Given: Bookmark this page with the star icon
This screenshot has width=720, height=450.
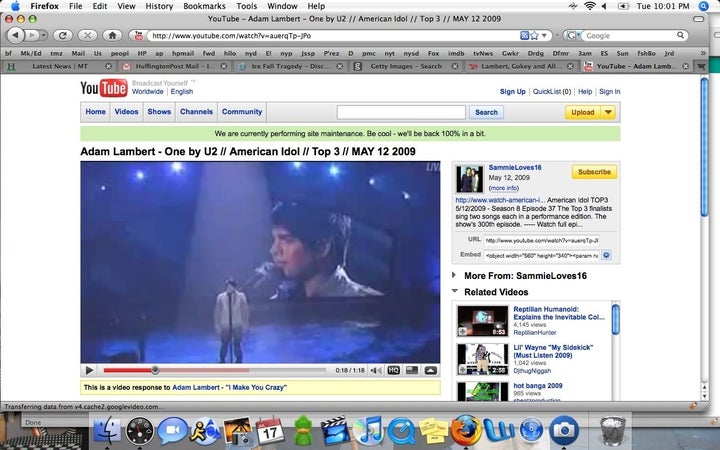Looking at the screenshot, I should point(534,35).
